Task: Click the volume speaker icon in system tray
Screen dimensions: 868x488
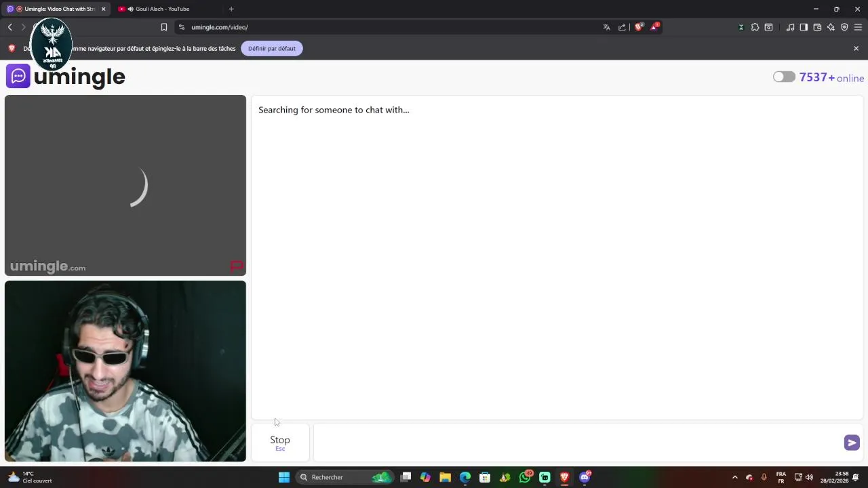Action: pos(809,477)
